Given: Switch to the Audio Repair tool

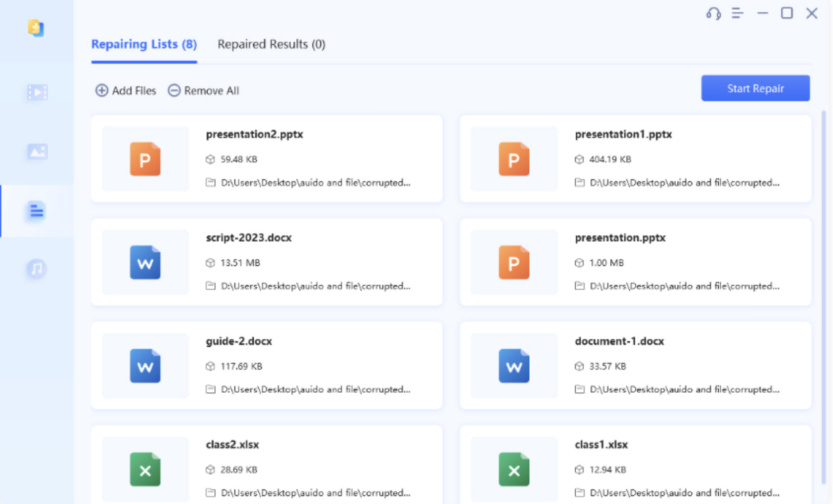Looking at the screenshot, I should (36, 268).
